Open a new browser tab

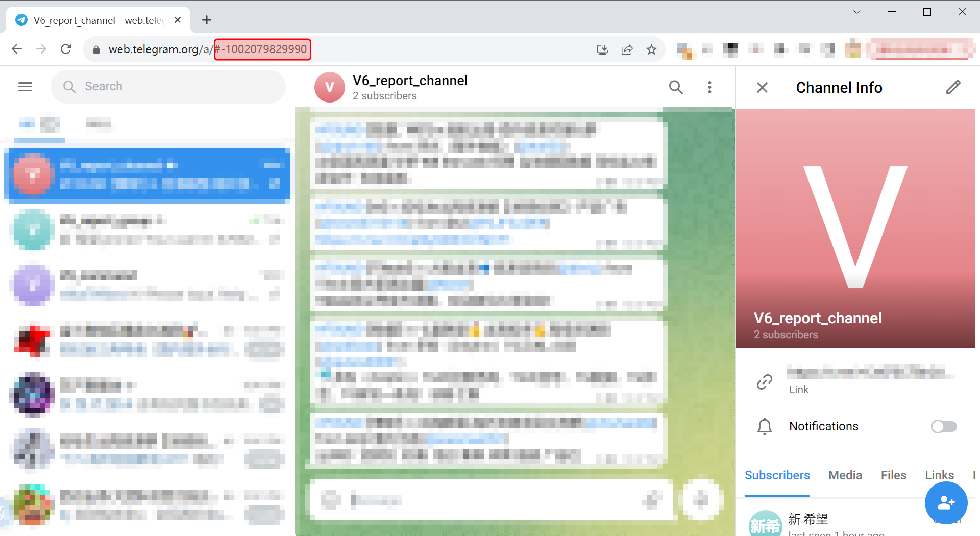coord(206,20)
